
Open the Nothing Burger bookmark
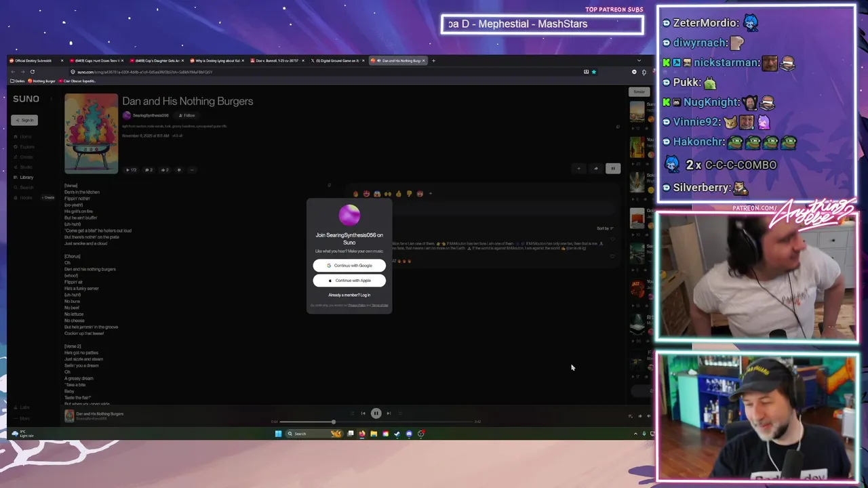[42, 81]
